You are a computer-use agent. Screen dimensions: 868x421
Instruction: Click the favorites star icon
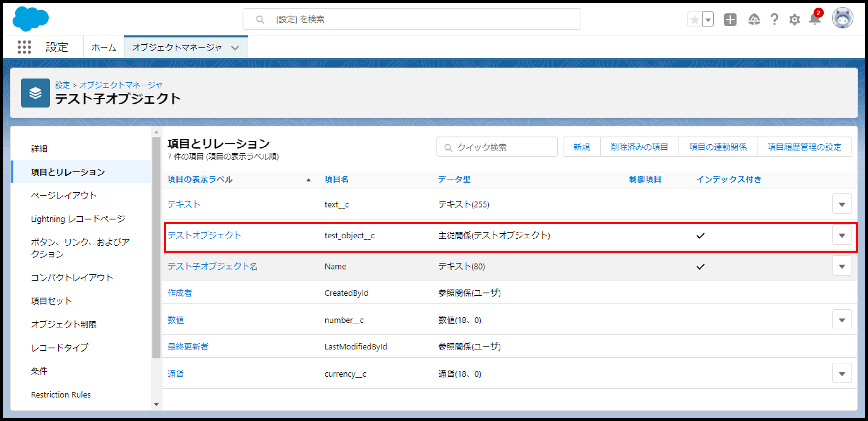[x=695, y=19]
